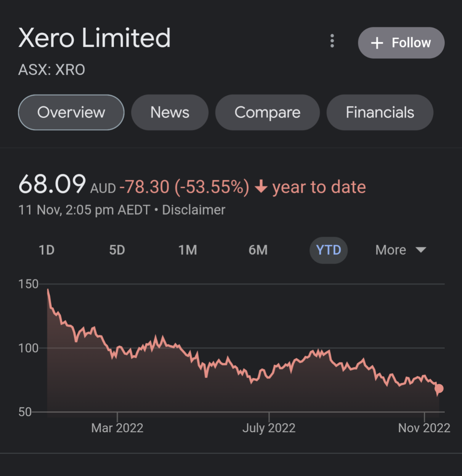Screen dimensions: 462x476
Task: Show the 6M price chart
Action: pos(258,250)
